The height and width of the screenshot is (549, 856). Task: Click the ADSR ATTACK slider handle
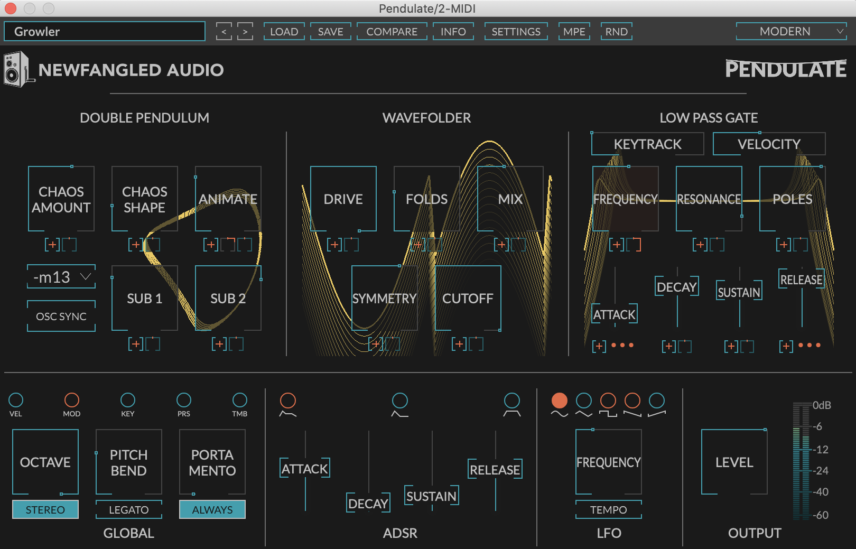305,468
